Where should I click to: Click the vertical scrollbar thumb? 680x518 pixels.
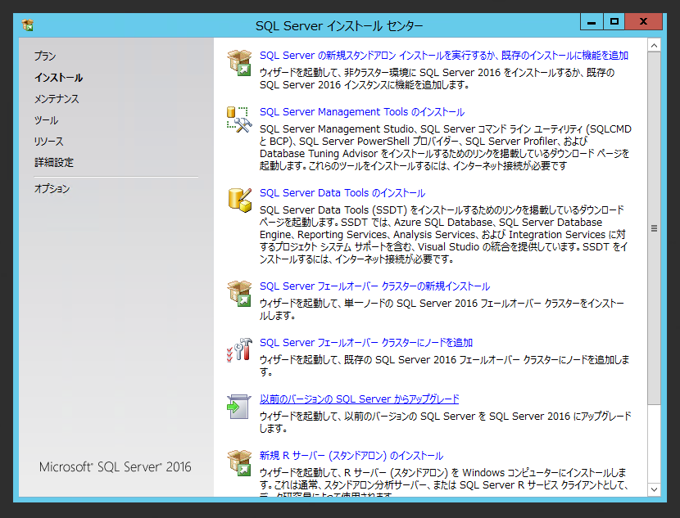coord(654,228)
